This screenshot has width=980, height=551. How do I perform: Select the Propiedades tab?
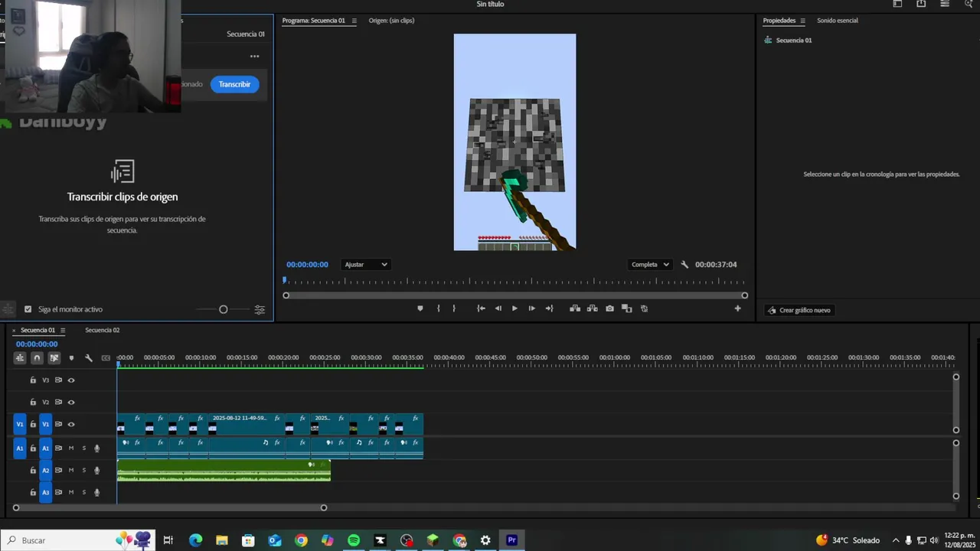[779, 21]
